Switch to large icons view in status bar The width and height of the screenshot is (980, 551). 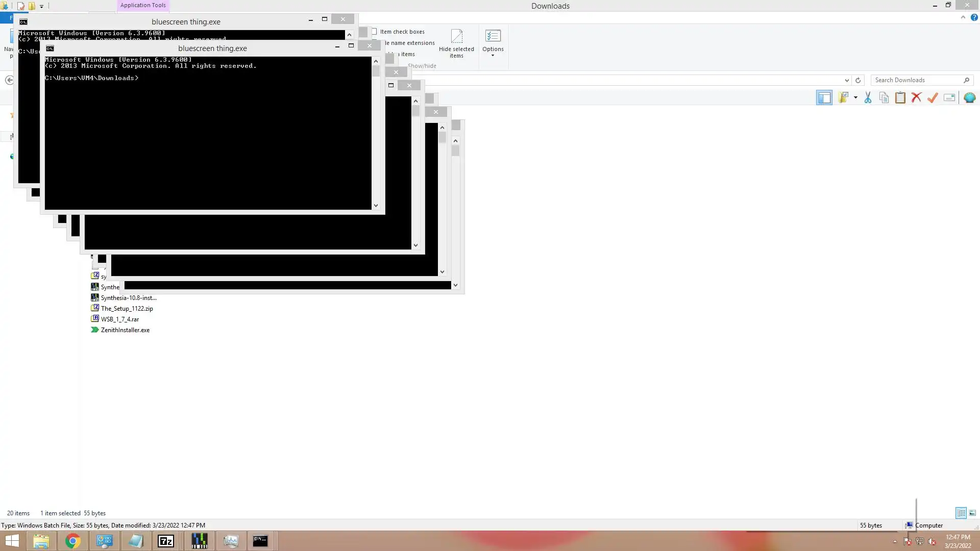point(972,513)
